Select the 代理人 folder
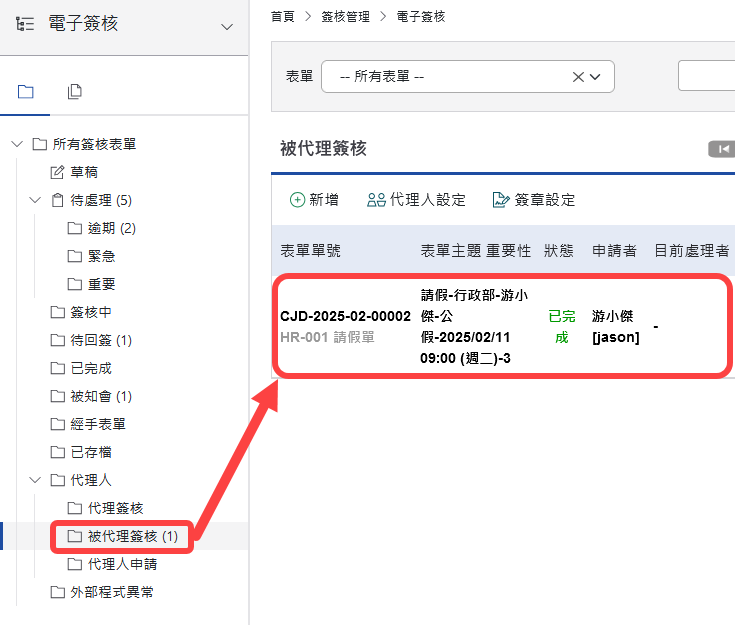Screen dimensions: 735x625 pos(81,480)
